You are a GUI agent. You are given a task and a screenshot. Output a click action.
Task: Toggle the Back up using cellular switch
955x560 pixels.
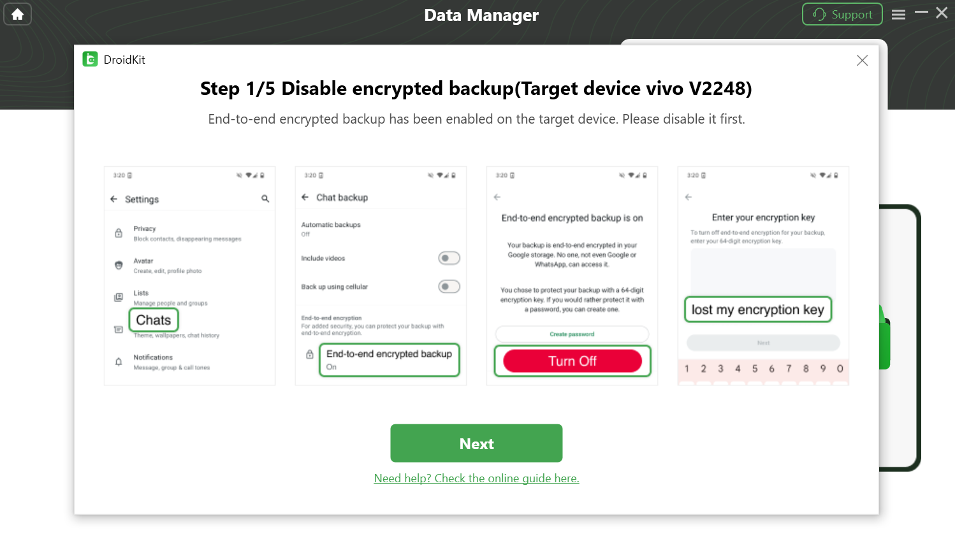(449, 286)
